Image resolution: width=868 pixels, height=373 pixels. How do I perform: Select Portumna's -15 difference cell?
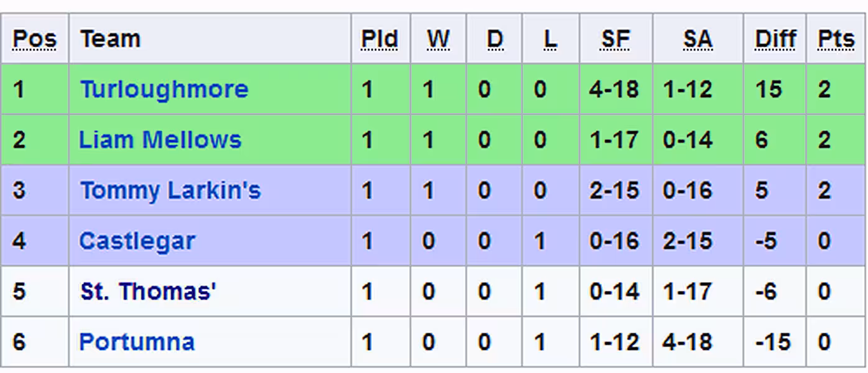point(775,342)
